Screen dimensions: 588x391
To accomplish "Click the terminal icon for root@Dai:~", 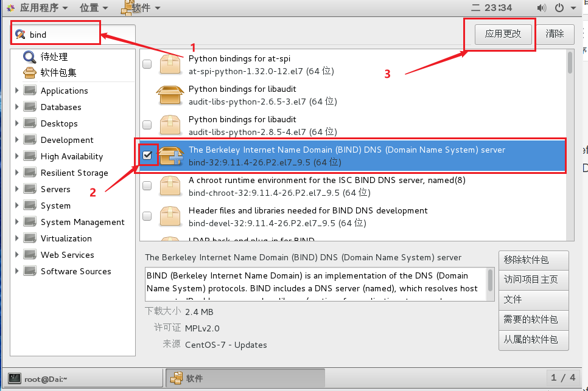I will click(15, 378).
